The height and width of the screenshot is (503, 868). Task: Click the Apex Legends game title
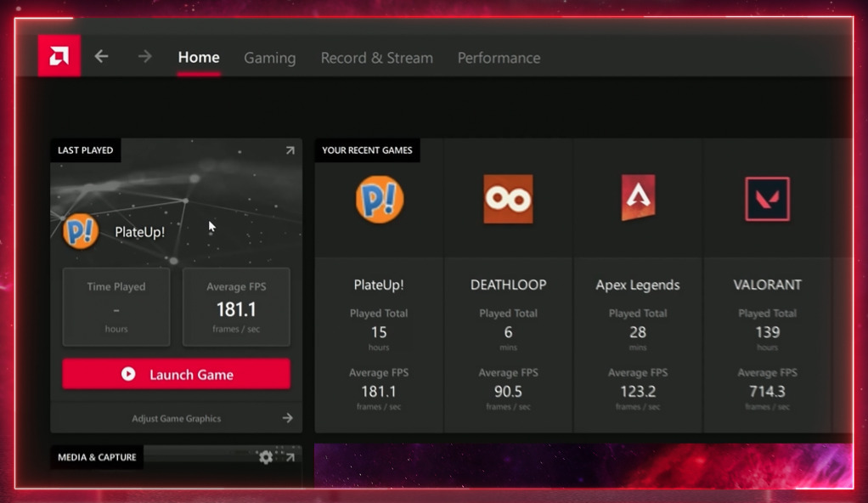point(638,285)
